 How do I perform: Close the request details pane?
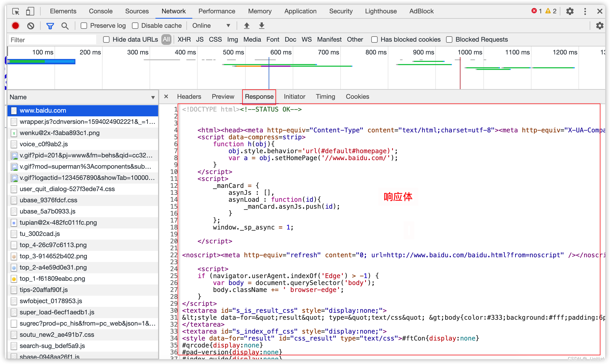tap(166, 96)
